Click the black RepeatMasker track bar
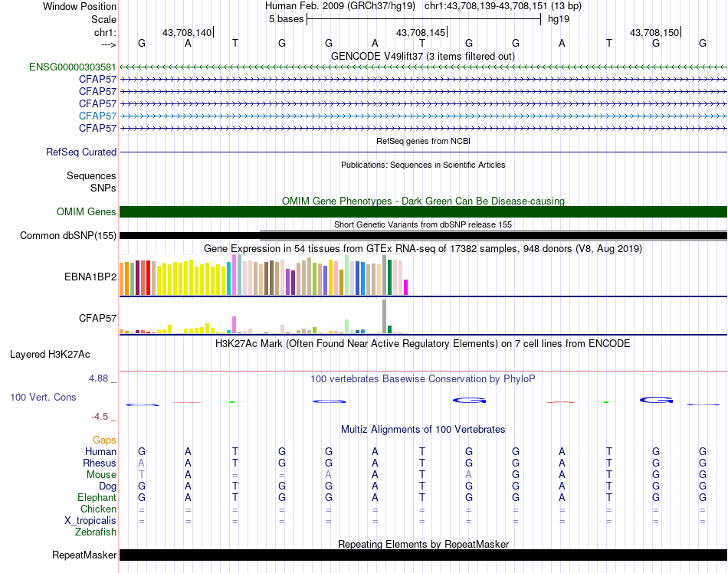 click(423, 555)
